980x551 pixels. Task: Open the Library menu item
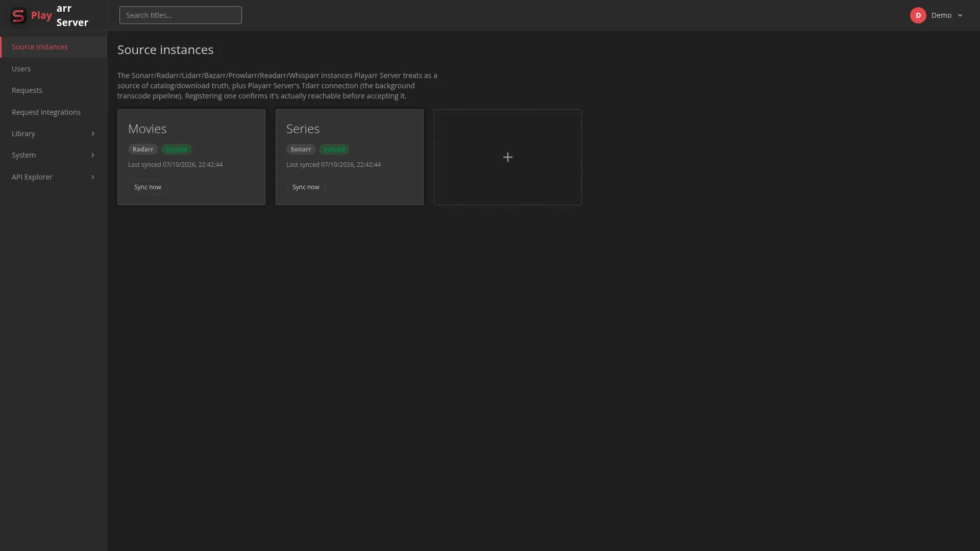click(54, 134)
